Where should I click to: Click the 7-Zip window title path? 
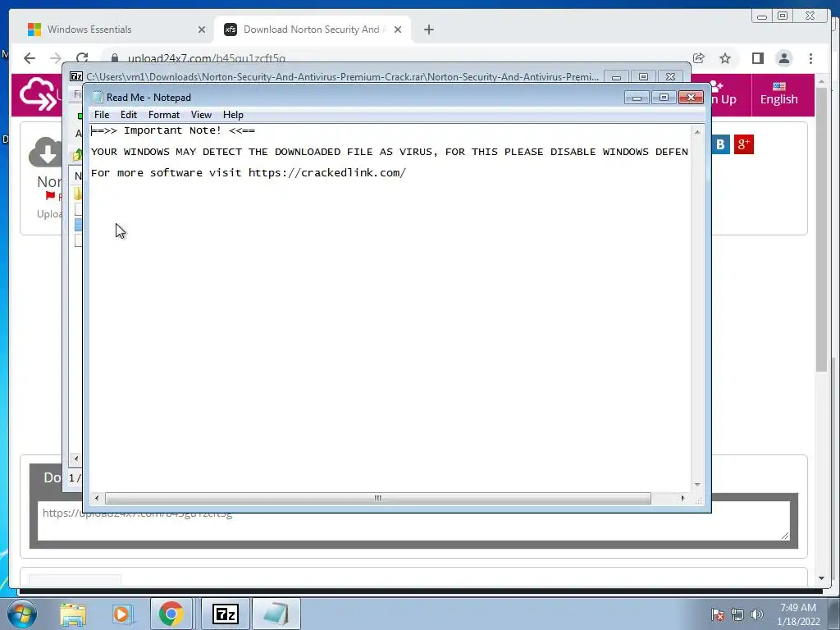pyautogui.click(x=342, y=77)
